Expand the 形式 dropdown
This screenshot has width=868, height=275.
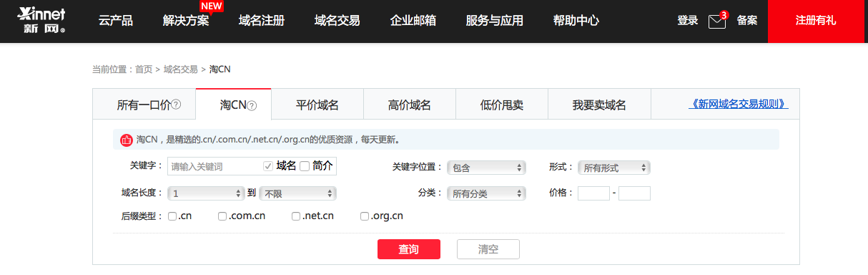coord(613,168)
